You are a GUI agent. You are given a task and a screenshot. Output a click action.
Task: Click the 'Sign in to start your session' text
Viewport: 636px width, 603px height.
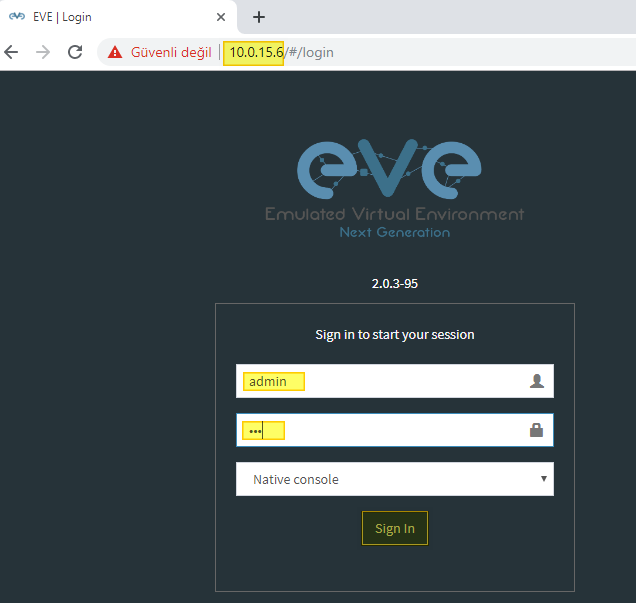pos(395,335)
